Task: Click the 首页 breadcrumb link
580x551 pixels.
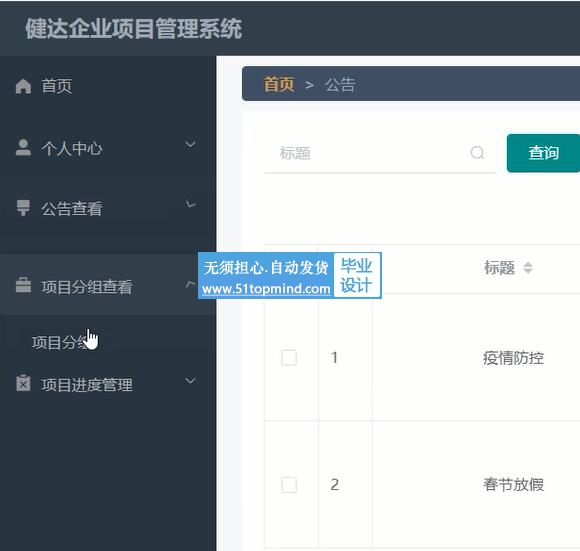Action: (279, 84)
